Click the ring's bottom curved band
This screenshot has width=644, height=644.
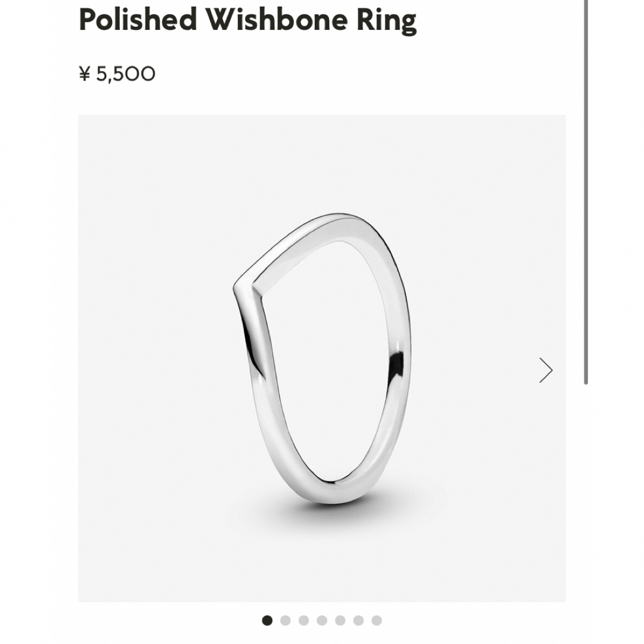[x=335, y=491]
